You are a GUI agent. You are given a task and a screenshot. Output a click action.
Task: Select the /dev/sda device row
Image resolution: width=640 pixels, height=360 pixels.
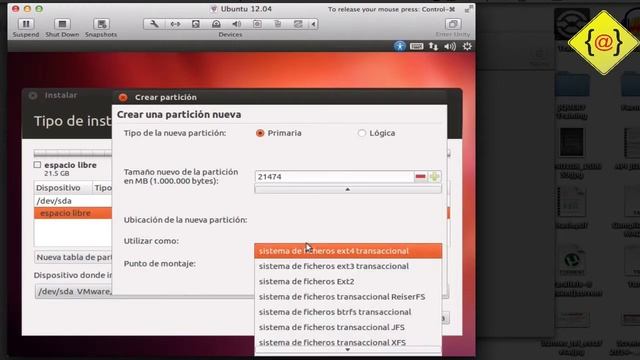coord(73,201)
